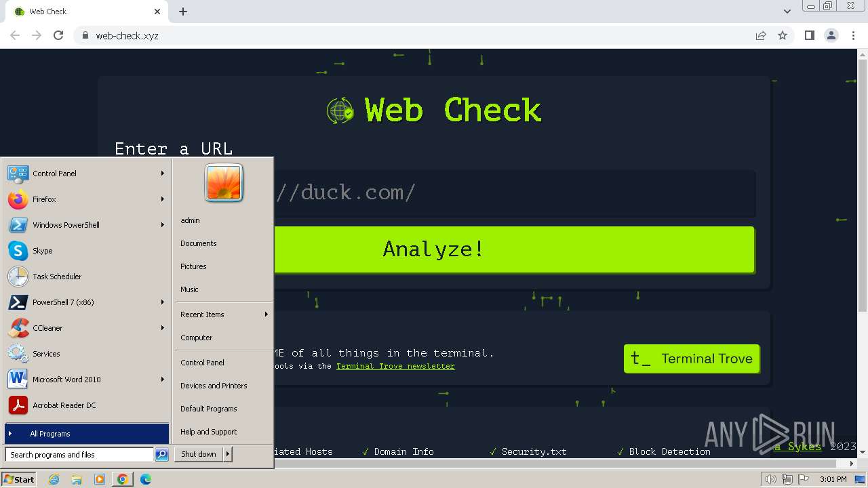
Task: Open admin user folder
Action: coord(224,220)
